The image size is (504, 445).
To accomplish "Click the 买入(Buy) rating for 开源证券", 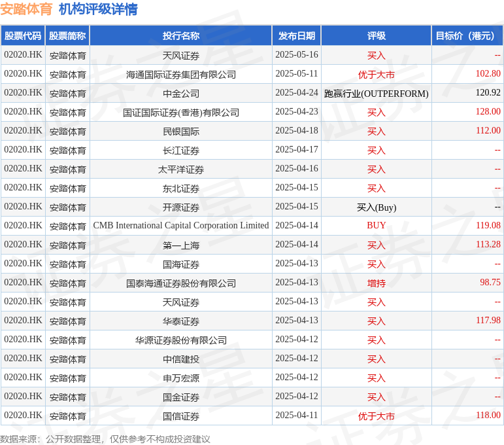I will tap(377, 207).
